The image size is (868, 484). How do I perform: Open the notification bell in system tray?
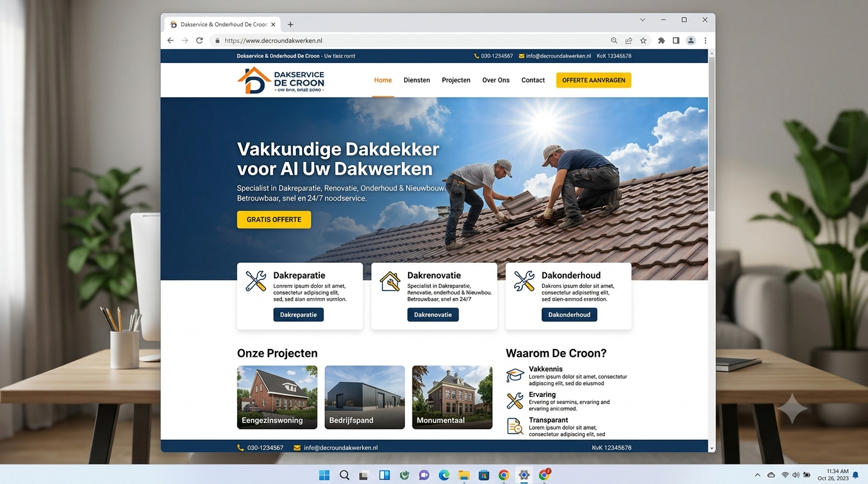tap(856, 475)
